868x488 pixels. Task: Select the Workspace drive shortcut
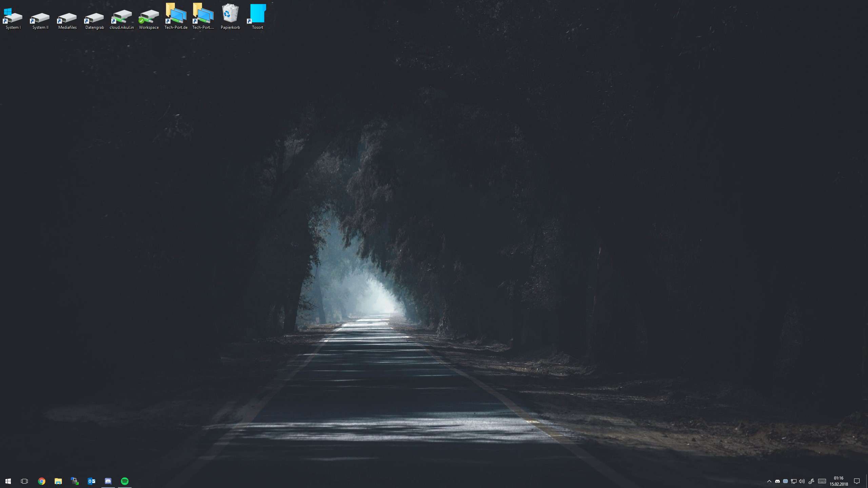(149, 17)
